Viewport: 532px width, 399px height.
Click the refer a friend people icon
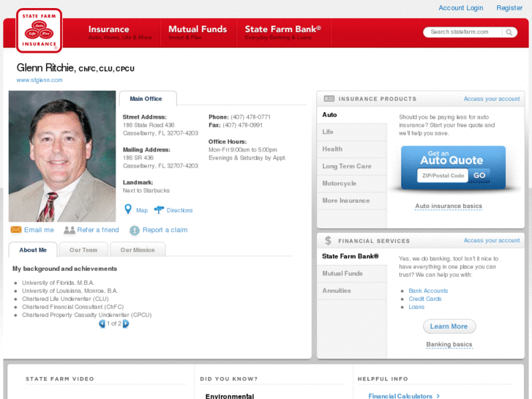(70, 230)
